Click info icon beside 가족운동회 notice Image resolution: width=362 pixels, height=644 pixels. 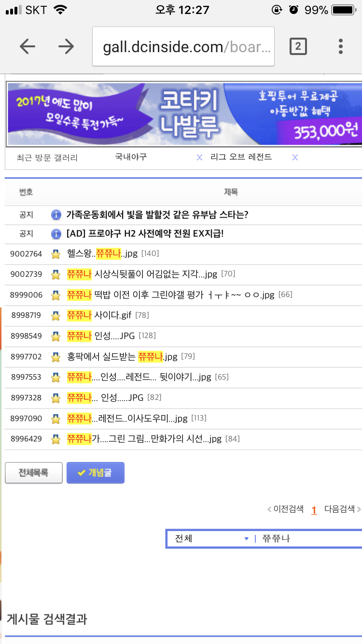click(56, 215)
